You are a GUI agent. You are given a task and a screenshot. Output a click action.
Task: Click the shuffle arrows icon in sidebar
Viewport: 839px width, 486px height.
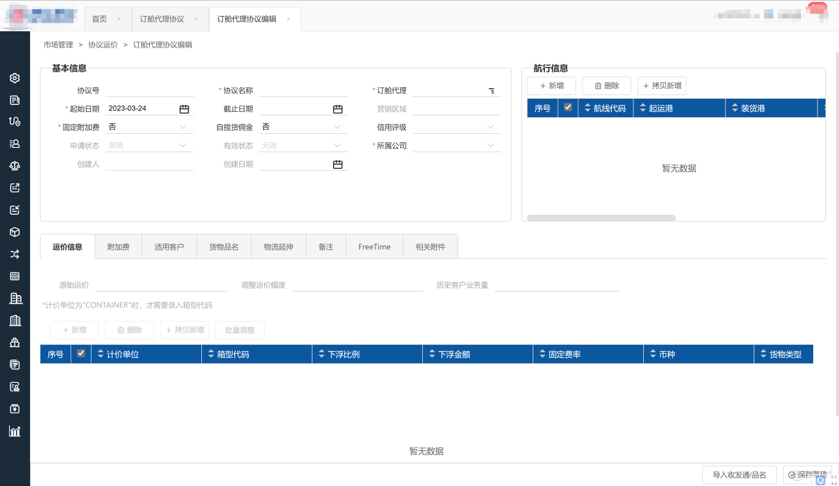tap(15, 254)
